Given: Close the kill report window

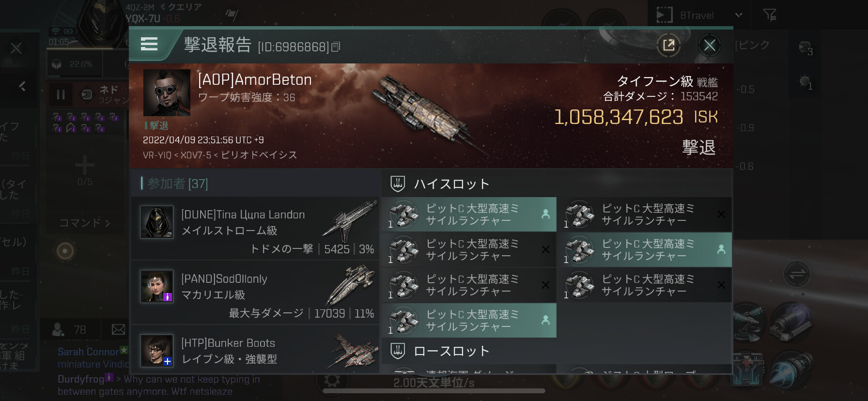Looking at the screenshot, I should pos(710,46).
